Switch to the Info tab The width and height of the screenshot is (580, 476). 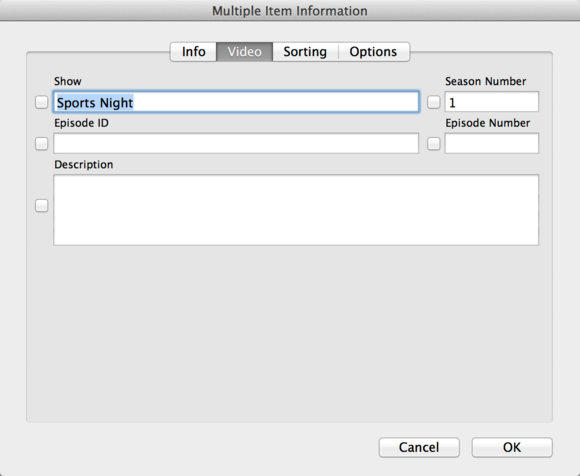(x=193, y=52)
